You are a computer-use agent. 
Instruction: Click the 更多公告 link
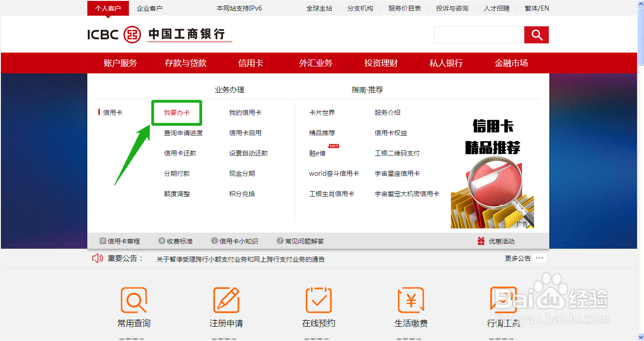point(518,258)
